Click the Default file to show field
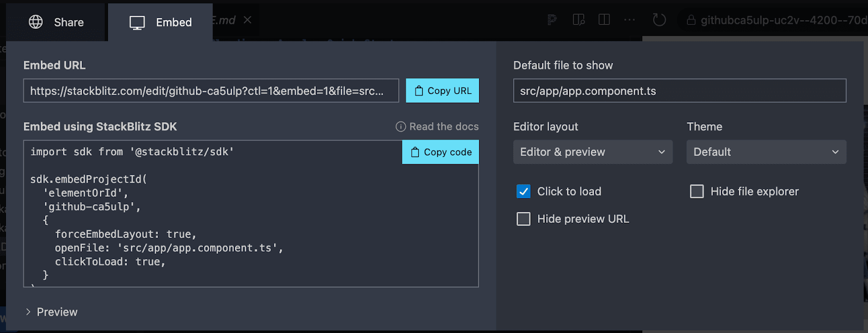Viewport: 868px width, 333px height. (x=680, y=91)
